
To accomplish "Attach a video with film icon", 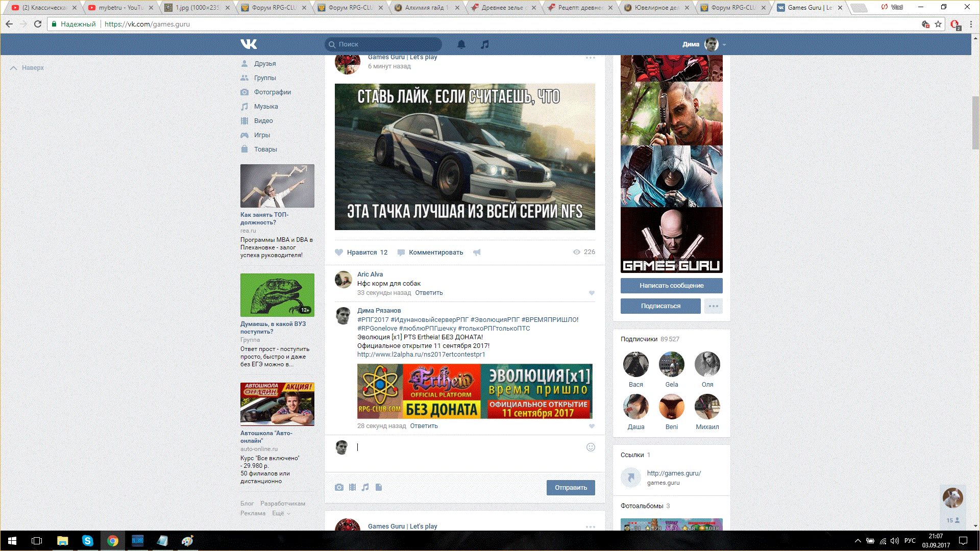I will [x=352, y=487].
